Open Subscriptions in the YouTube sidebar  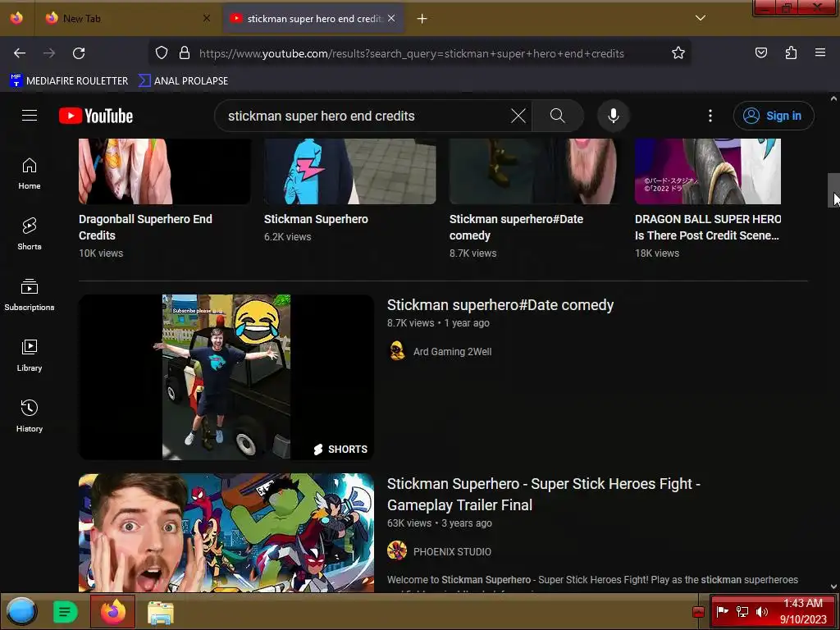[30, 294]
